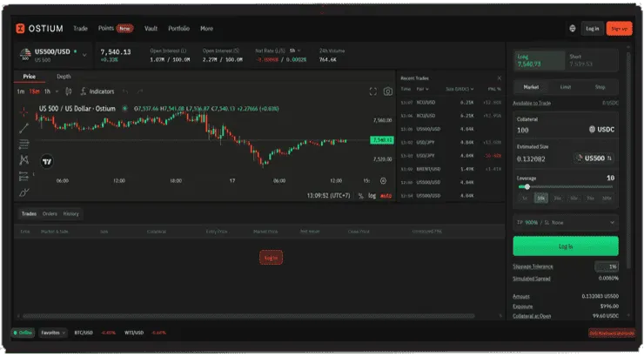The height and width of the screenshot is (357, 644).
Task: Open chart time axis settings icon
Action: coord(383,181)
